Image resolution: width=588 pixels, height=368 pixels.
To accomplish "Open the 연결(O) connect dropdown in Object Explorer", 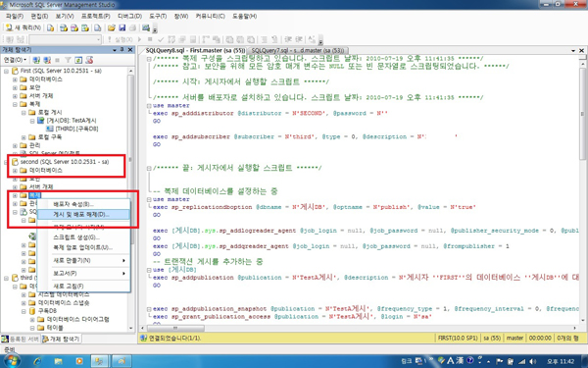I will click(x=15, y=60).
